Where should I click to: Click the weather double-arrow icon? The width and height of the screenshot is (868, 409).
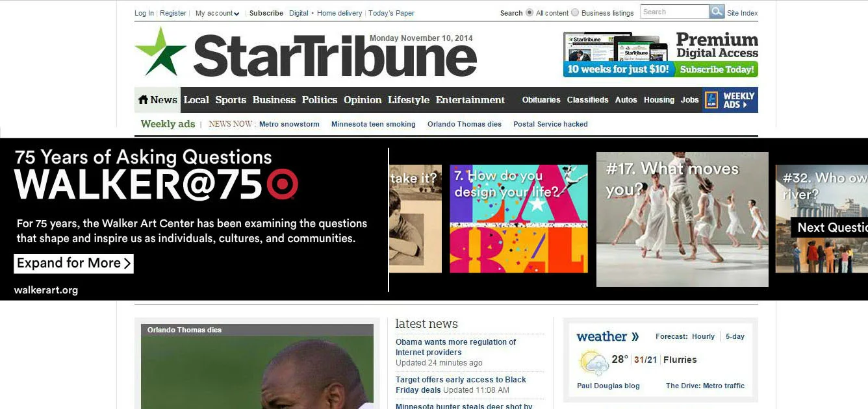click(635, 336)
